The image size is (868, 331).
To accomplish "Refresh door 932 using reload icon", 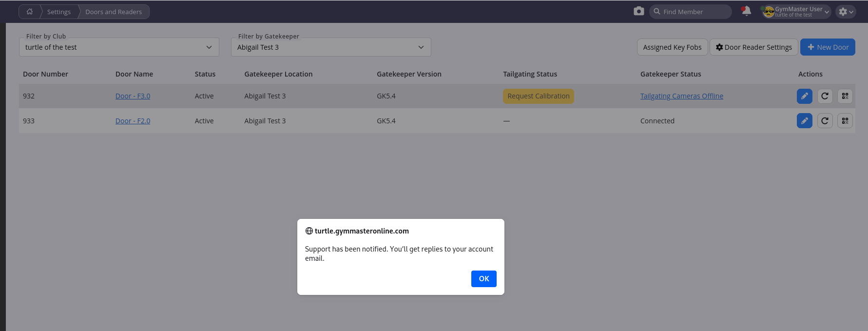I will tap(825, 96).
